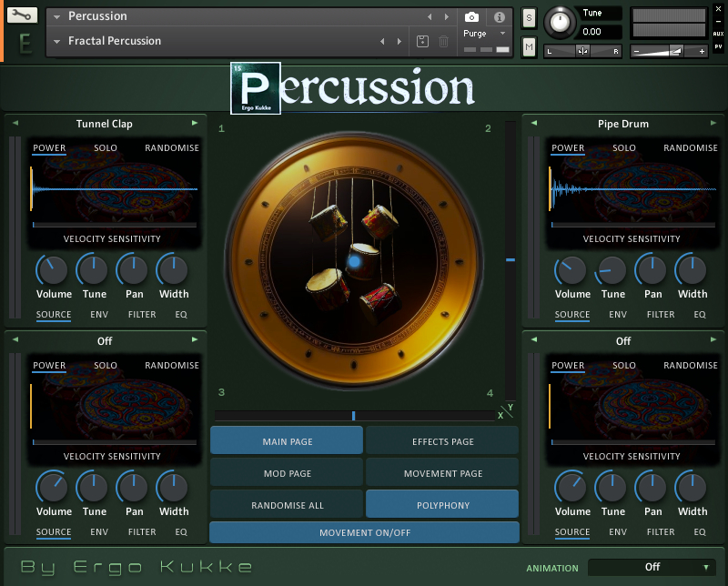Expand the Fractal Percussion preset menu
This screenshot has width=728, height=586.
(x=57, y=41)
